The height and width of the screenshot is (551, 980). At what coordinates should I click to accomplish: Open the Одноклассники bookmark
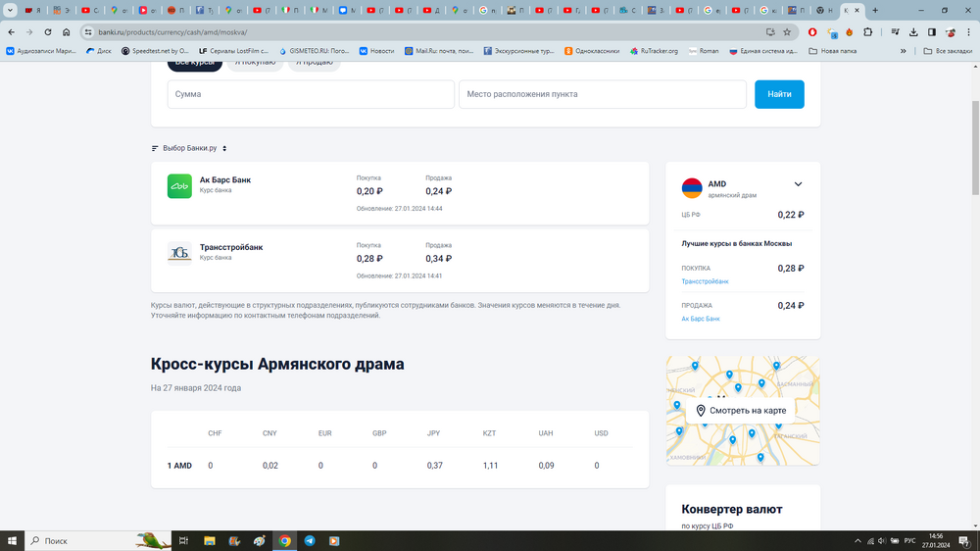pyautogui.click(x=592, y=51)
